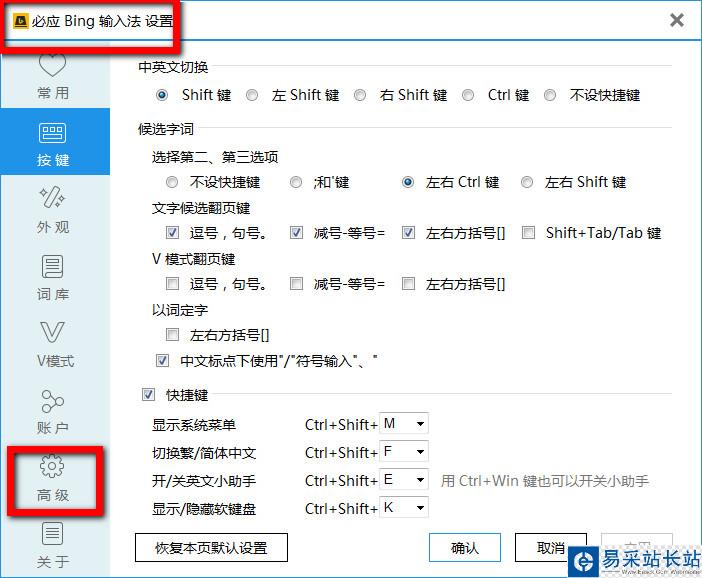Open the 开/关英文小助手 key dropdown (E)
Viewport: 702px width, 578px height.
point(404,480)
